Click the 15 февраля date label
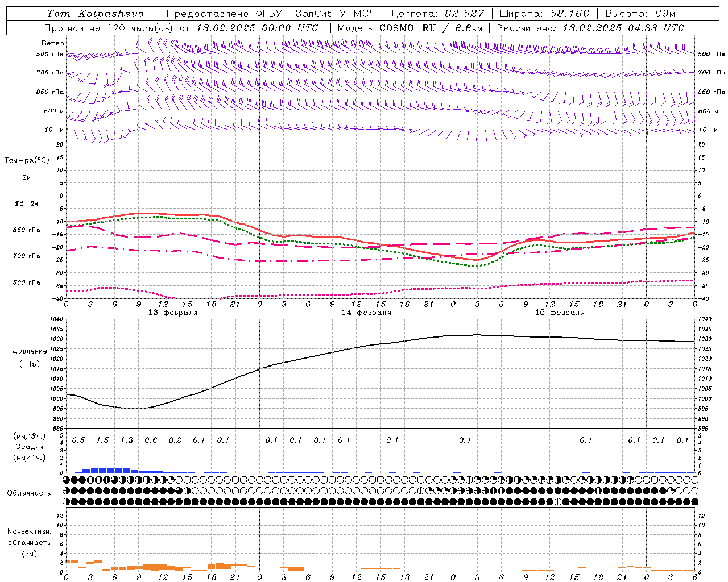 tap(560, 313)
